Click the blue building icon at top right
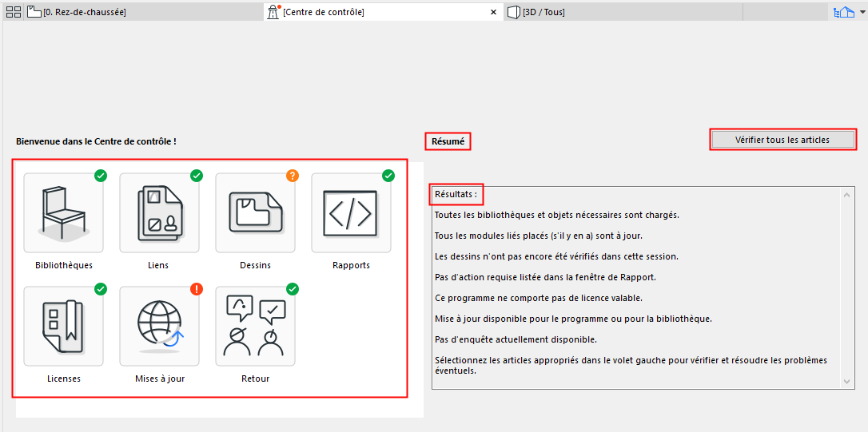This screenshot has width=868, height=432. pos(844,12)
